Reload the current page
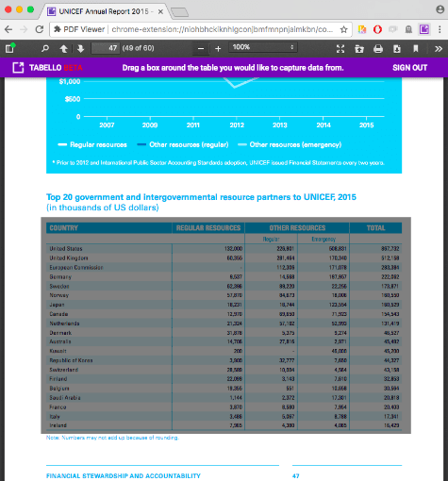Image resolution: width=448 pixels, height=481 pixels. click(40, 29)
